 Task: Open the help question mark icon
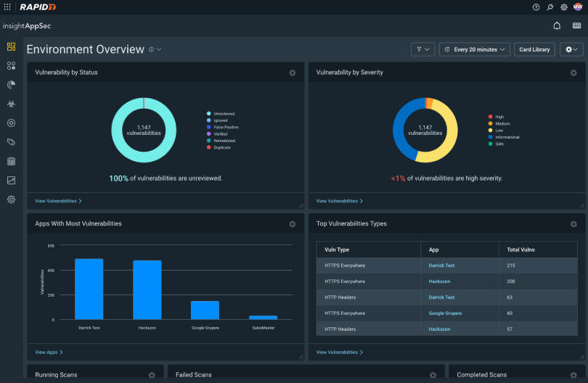[x=536, y=7]
